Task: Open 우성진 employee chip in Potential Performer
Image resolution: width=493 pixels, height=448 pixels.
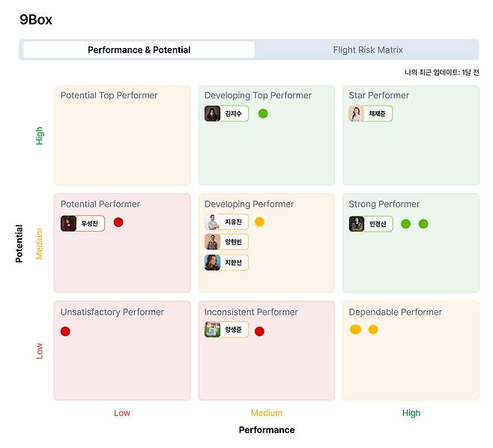Action: 82,223
